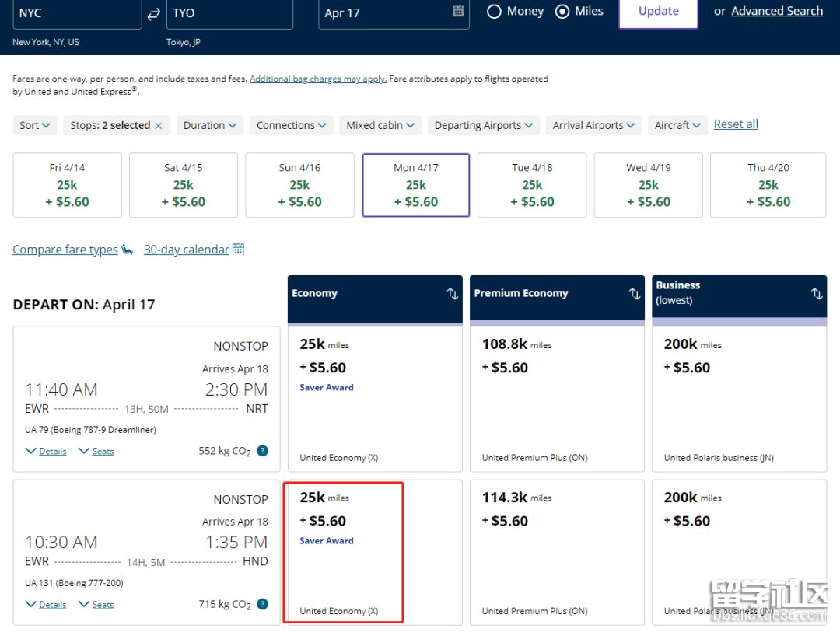Swap origin and destination airports

(154, 14)
